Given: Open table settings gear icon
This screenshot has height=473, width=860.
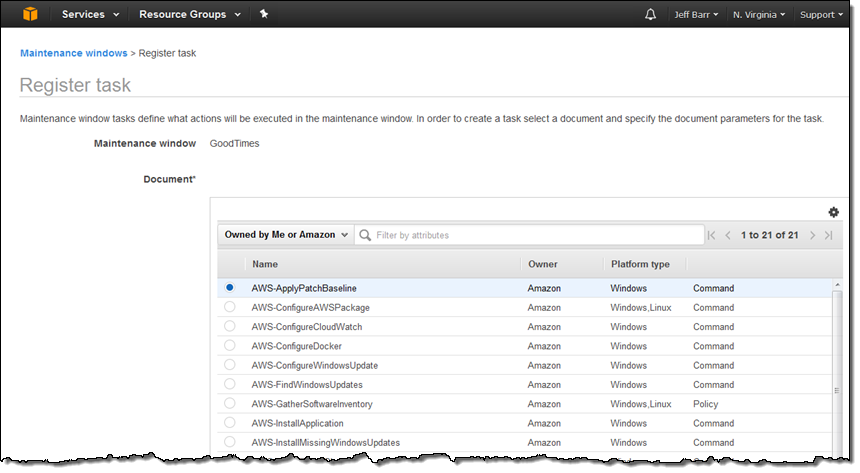Looking at the screenshot, I should 833,212.
